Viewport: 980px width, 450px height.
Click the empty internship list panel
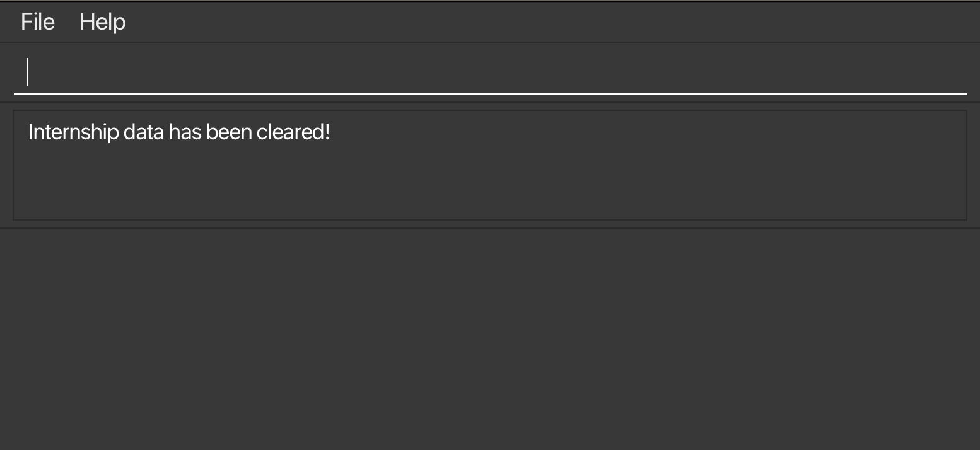coord(489,339)
